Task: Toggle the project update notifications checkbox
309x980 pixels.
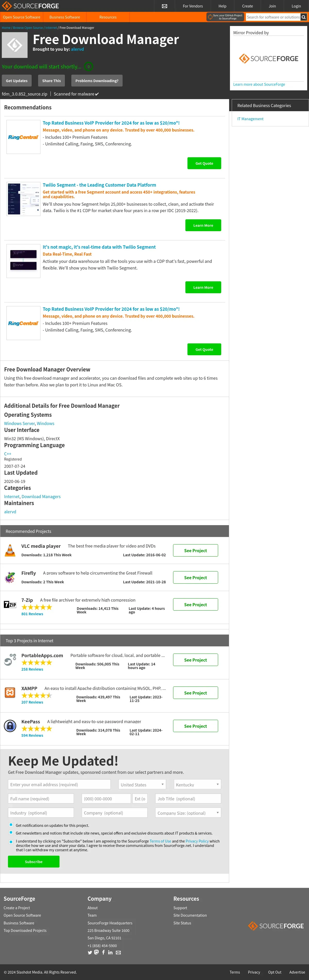Action: click(11, 825)
